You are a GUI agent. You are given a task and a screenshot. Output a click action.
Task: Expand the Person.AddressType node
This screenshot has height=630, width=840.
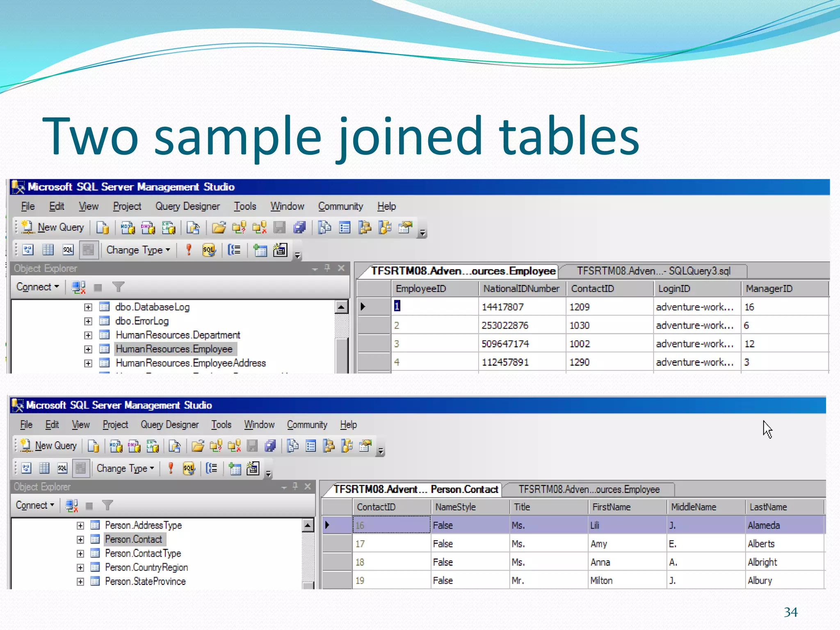pyautogui.click(x=80, y=525)
